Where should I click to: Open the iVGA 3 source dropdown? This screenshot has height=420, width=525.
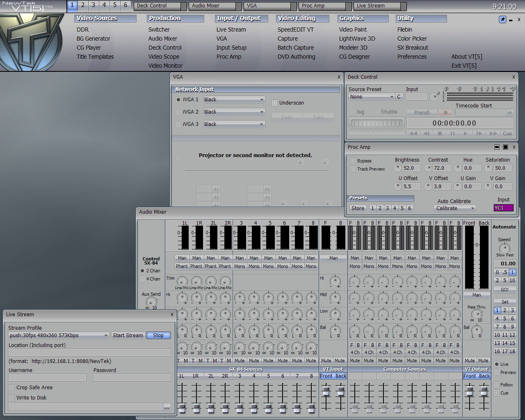tap(234, 124)
